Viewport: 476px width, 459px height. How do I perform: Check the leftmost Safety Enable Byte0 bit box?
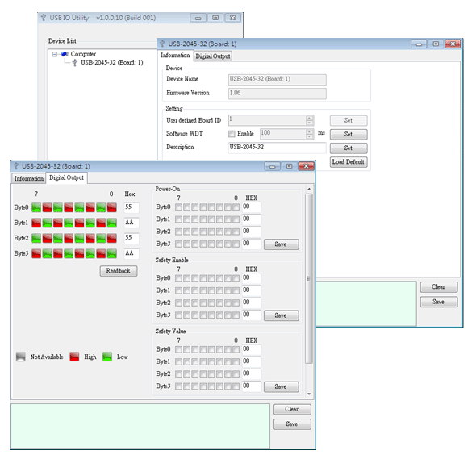pos(179,278)
